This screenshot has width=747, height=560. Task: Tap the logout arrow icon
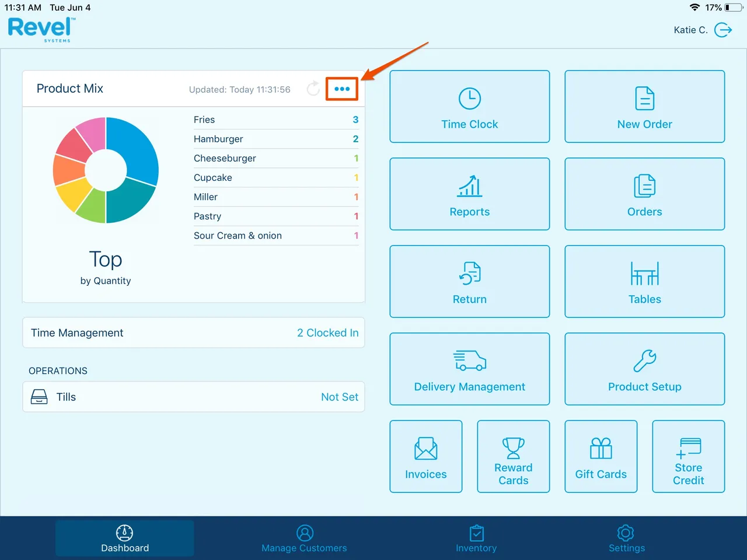pyautogui.click(x=723, y=30)
